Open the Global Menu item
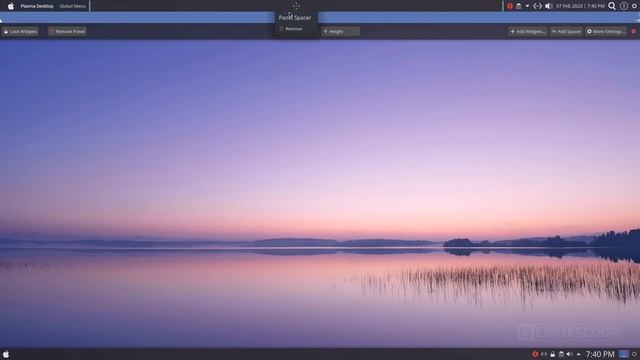The width and height of the screenshot is (640, 360). (73, 6)
